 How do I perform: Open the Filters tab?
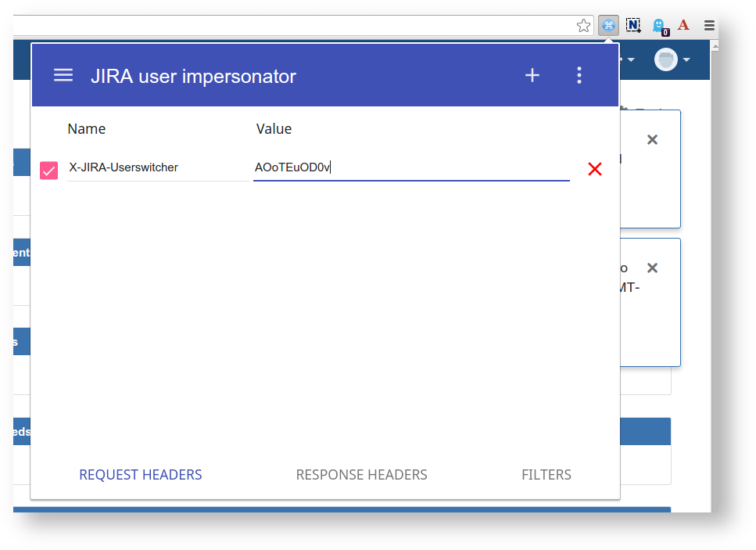coord(546,475)
